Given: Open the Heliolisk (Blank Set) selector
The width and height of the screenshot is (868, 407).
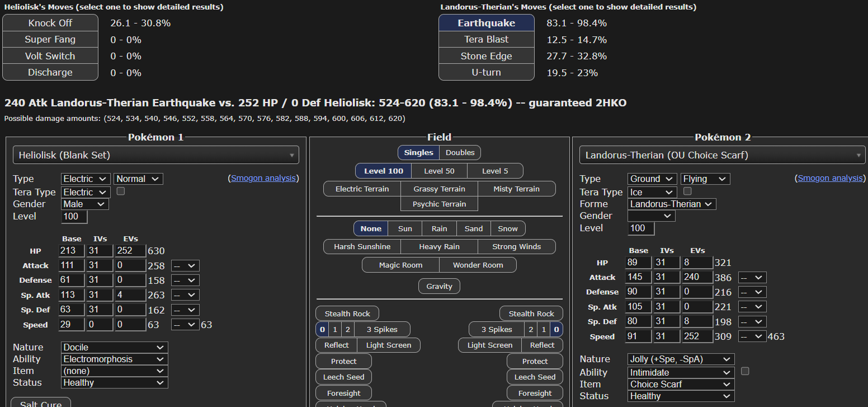Looking at the screenshot, I should [156, 155].
